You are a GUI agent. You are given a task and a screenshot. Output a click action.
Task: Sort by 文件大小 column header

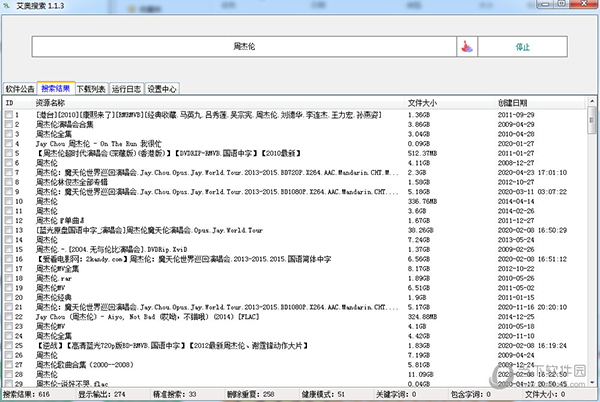450,103
